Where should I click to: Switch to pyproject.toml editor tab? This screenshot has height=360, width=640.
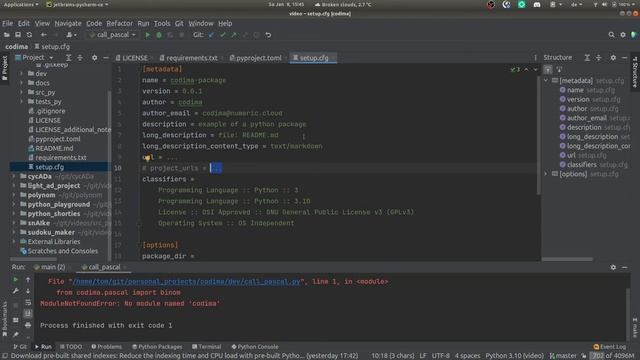point(256,58)
